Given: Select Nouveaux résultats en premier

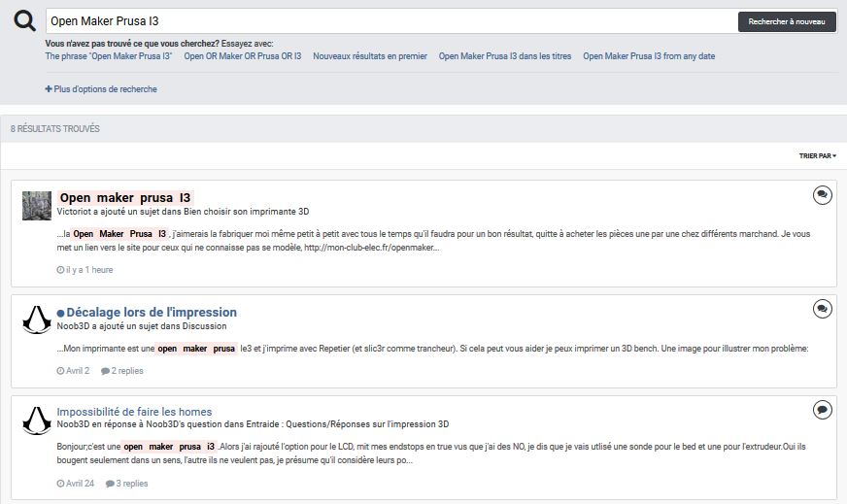Looking at the screenshot, I should click(x=370, y=56).
